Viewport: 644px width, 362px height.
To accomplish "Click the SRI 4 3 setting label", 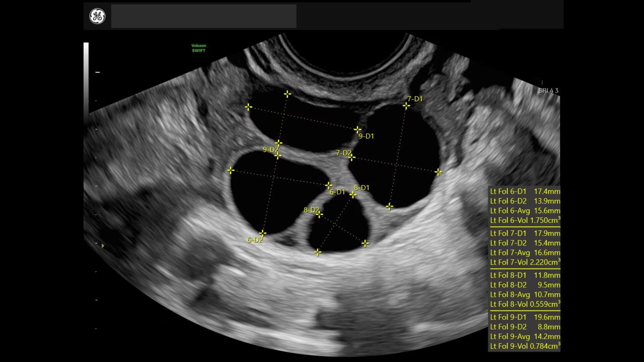I will point(548,90).
